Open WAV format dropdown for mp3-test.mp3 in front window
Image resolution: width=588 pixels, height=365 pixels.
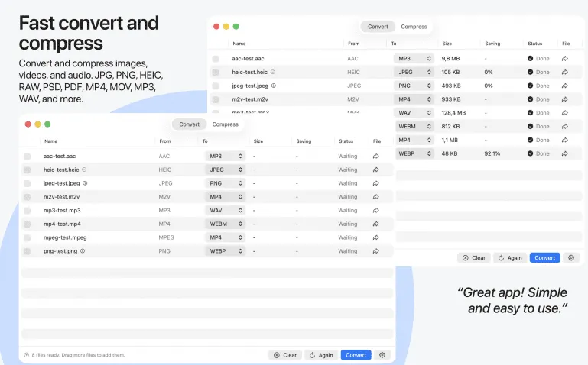click(x=225, y=211)
